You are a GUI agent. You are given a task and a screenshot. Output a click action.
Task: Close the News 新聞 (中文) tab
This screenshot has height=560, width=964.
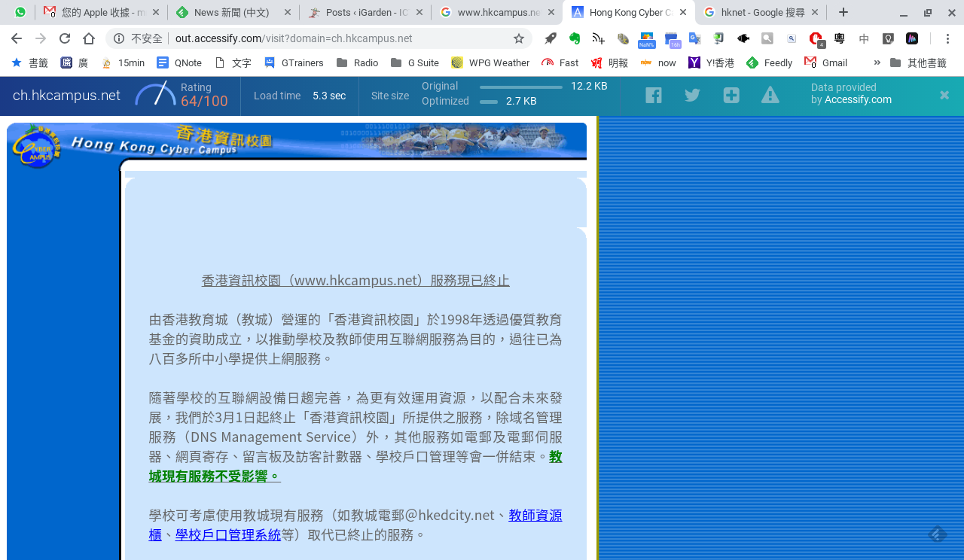click(x=288, y=12)
